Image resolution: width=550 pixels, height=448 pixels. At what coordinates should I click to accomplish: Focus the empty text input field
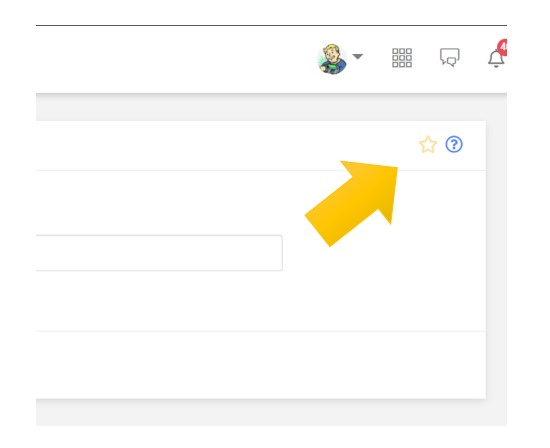tap(159, 253)
